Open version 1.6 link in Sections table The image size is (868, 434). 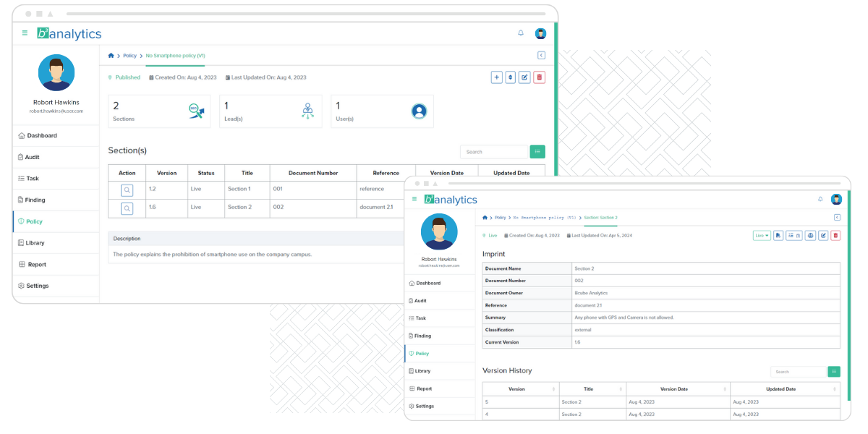pyautogui.click(x=152, y=207)
